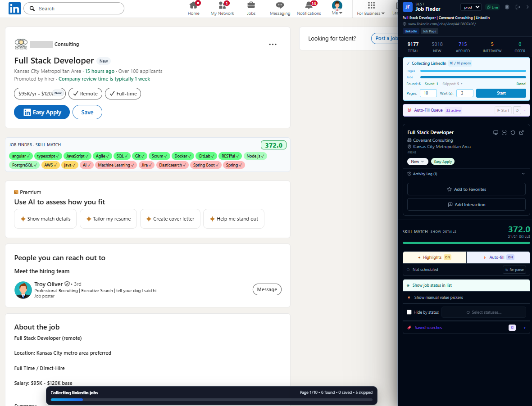Click the Covenant Consulting company logo

click(21, 44)
